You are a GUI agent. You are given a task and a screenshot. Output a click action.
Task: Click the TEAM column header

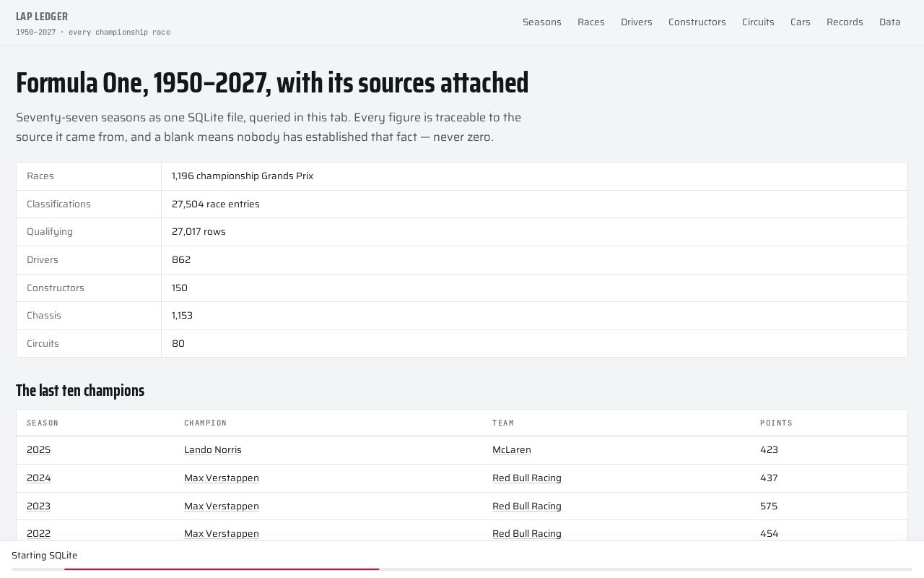pos(503,423)
